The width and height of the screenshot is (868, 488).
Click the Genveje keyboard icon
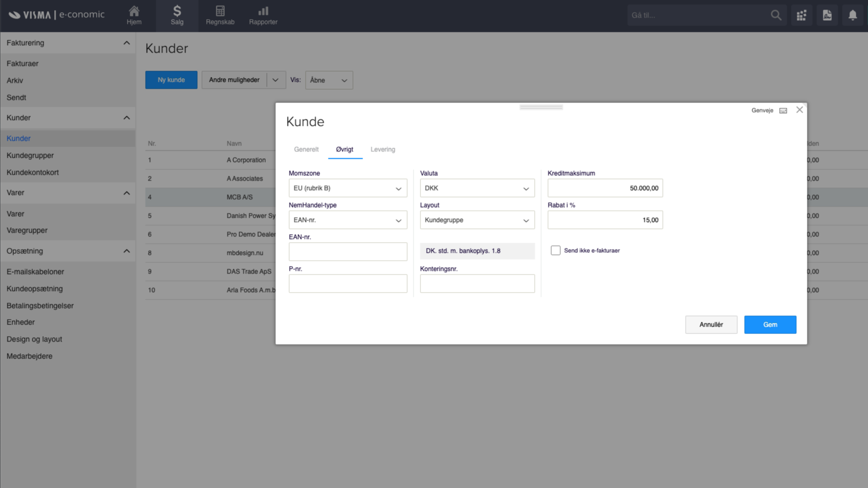coord(783,110)
